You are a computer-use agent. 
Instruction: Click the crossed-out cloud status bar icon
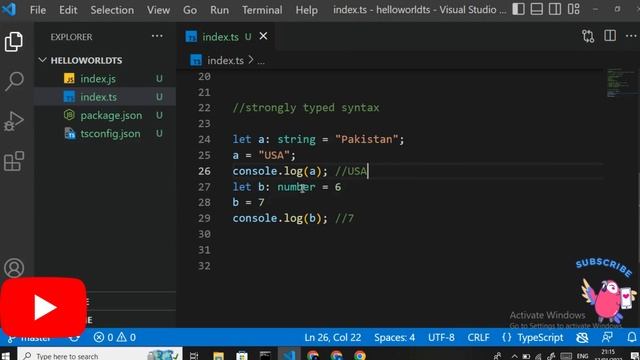[x=582, y=338]
